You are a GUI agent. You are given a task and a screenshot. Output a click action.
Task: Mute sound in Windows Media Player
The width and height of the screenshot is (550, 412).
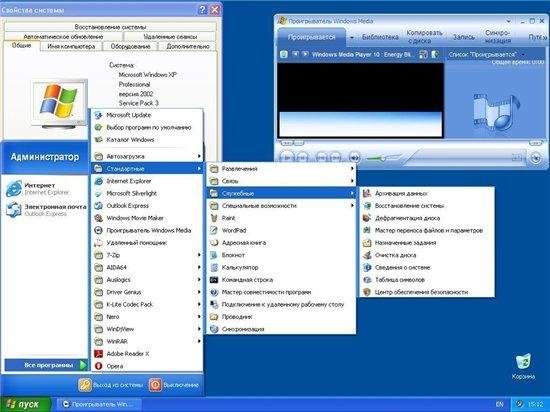click(x=354, y=157)
